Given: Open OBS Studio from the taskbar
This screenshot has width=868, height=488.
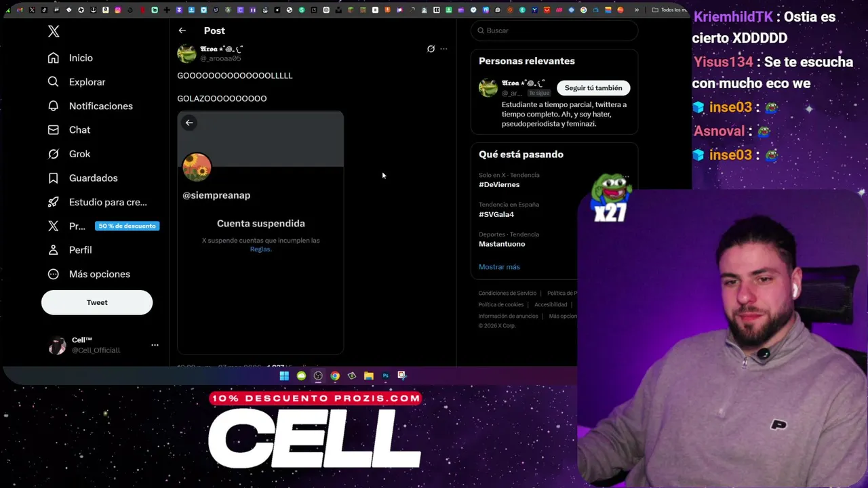Looking at the screenshot, I should (318, 375).
